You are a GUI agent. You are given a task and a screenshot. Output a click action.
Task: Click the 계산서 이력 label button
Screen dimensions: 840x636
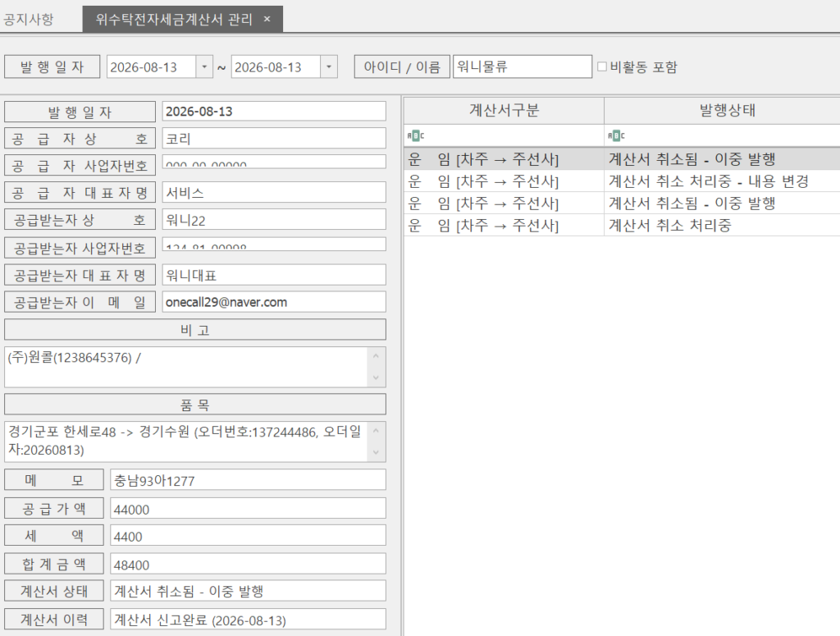click(54, 620)
